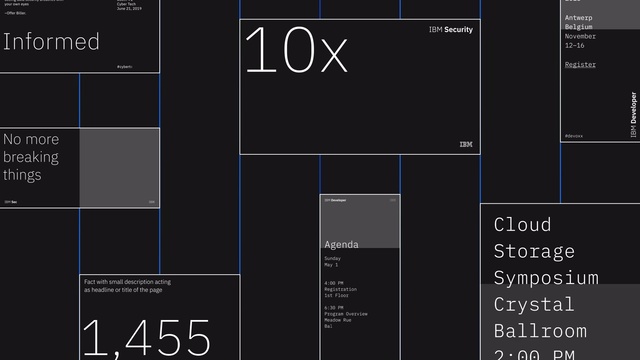The height and width of the screenshot is (360, 640).
Task: Click the small IBM Developer label above Agenda
Action: click(335, 200)
